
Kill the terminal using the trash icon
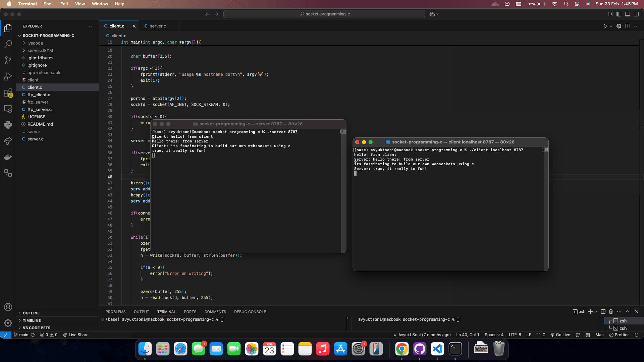[610, 311]
